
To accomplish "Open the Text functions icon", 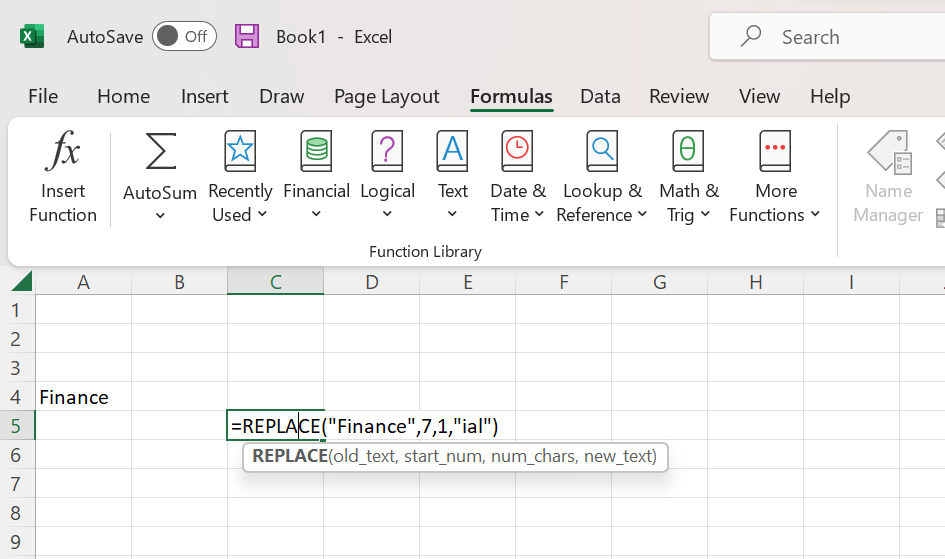I will point(452,152).
